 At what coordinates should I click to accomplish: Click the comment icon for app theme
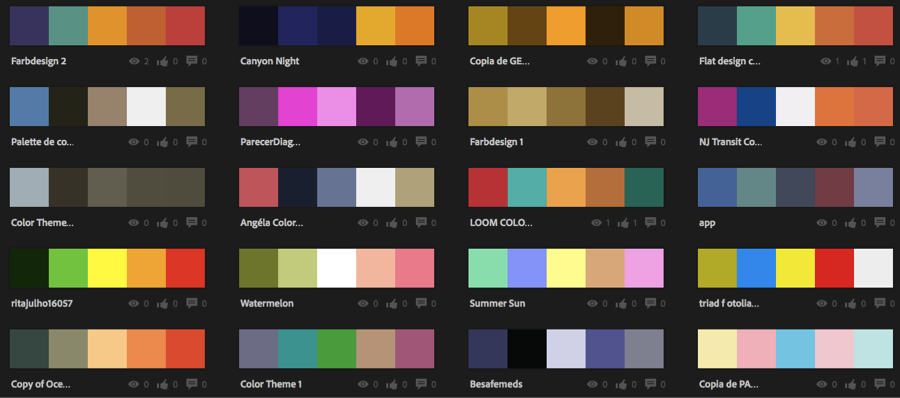pyautogui.click(x=880, y=222)
